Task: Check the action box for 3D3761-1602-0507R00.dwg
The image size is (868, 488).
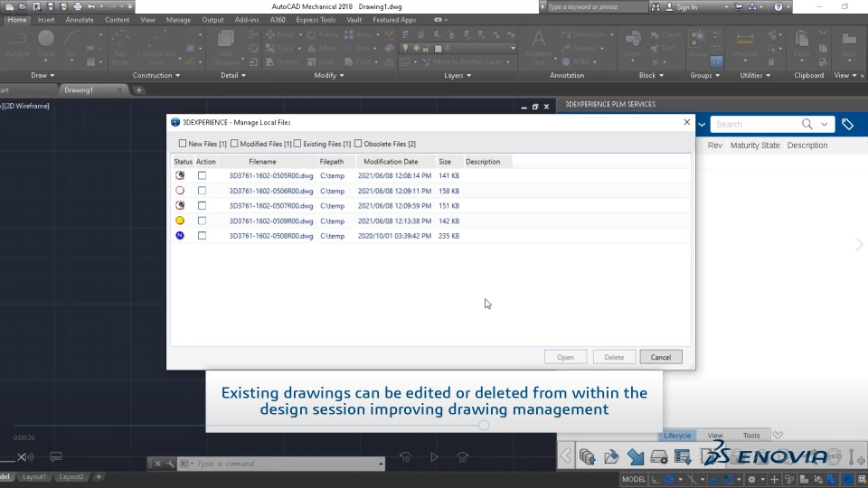Action: (202, 205)
